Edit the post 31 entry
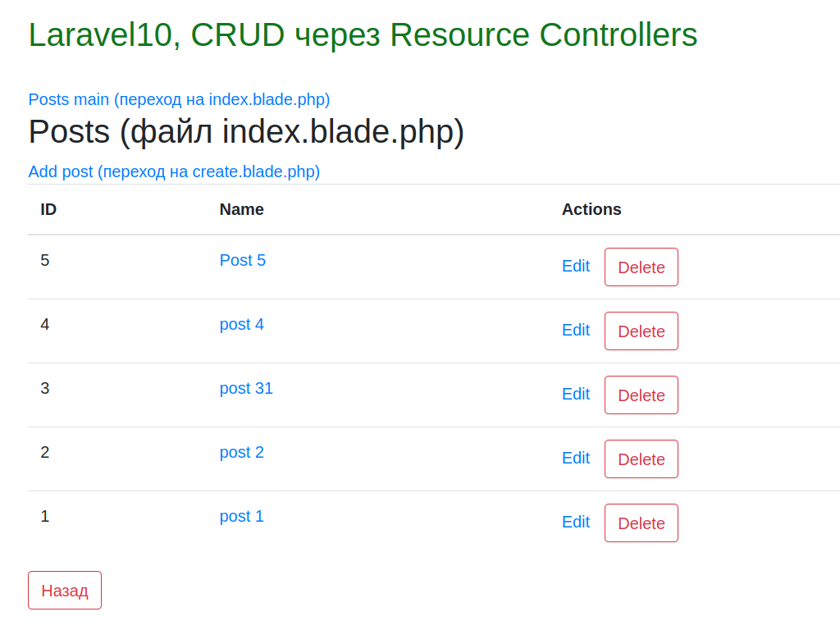This screenshot has width=840, height=630. pos(576,394)
